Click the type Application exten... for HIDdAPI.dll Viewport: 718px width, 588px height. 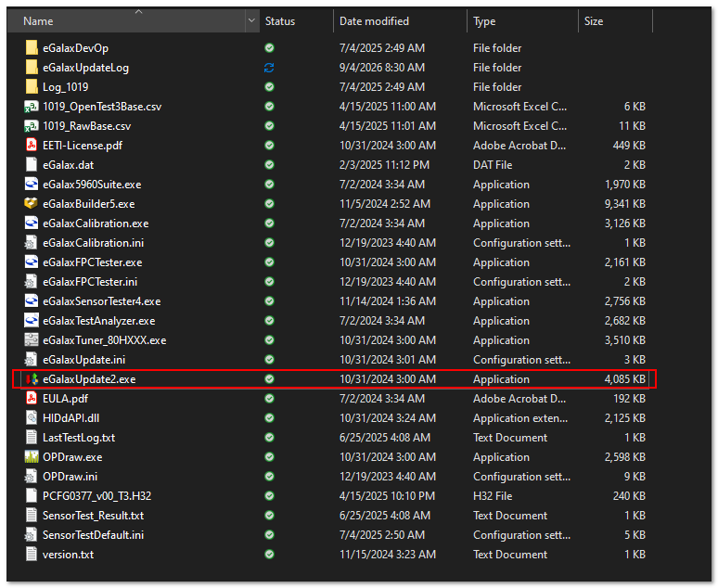coord(520,418)
